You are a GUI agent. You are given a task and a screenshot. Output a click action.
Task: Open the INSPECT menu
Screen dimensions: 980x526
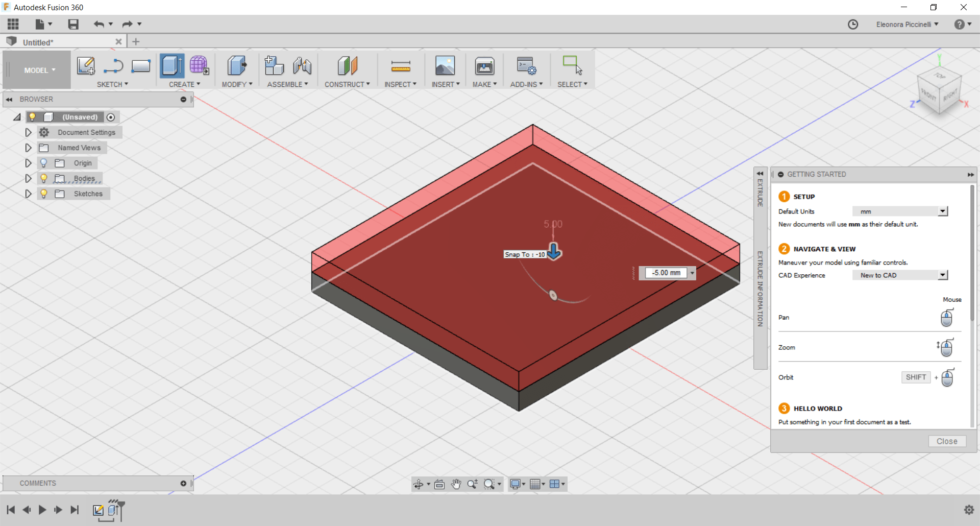[400, 84]
